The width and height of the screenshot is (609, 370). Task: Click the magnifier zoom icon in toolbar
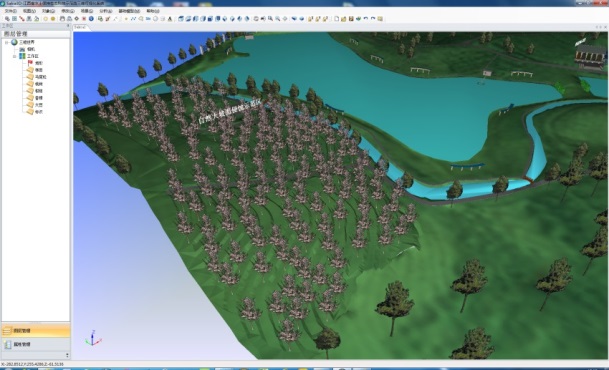click(x=270, y=19)
